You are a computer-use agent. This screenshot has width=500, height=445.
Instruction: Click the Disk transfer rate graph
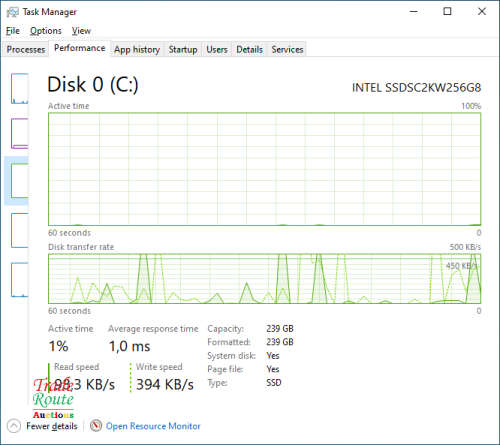(264, 279)
